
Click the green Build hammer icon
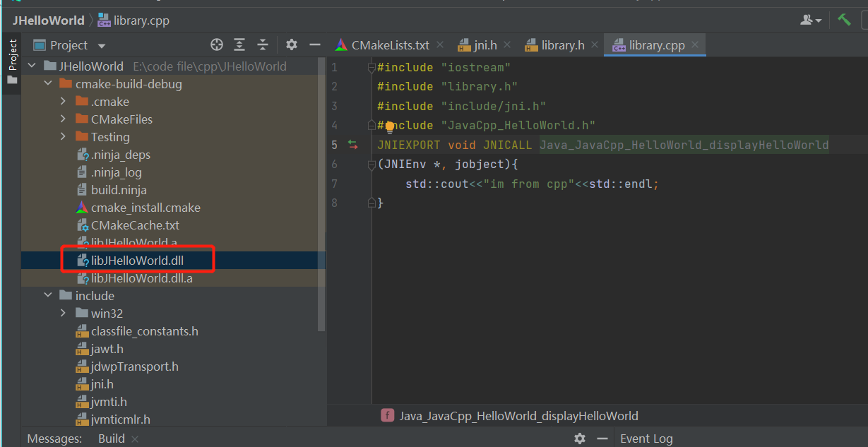(844, 20)
